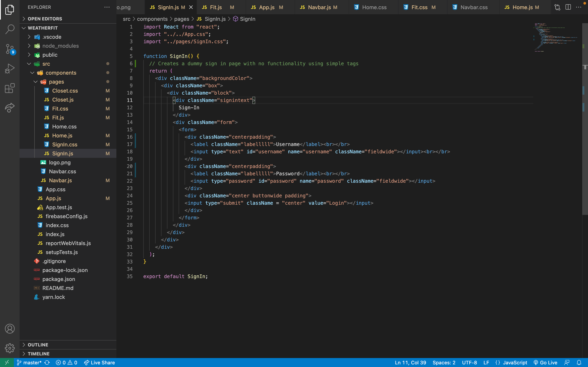This screenshot has height=367, width=588.
Task: Expand the OUTLINE section
Action: (38, 345)
